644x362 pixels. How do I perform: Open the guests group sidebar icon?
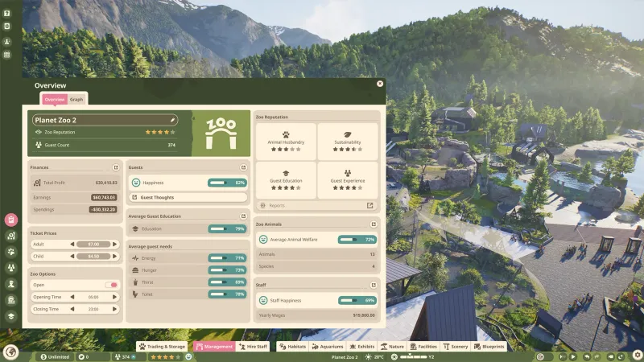point(11,268)
